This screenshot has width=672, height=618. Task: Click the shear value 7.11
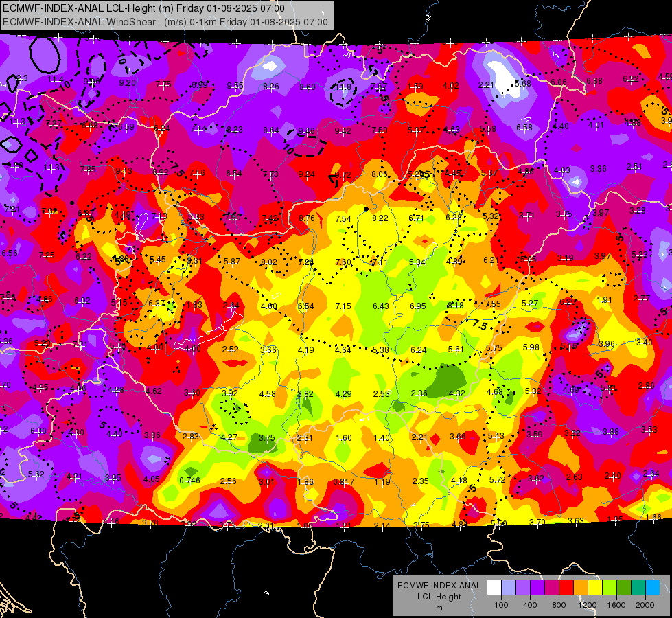(x=380, y=262)
